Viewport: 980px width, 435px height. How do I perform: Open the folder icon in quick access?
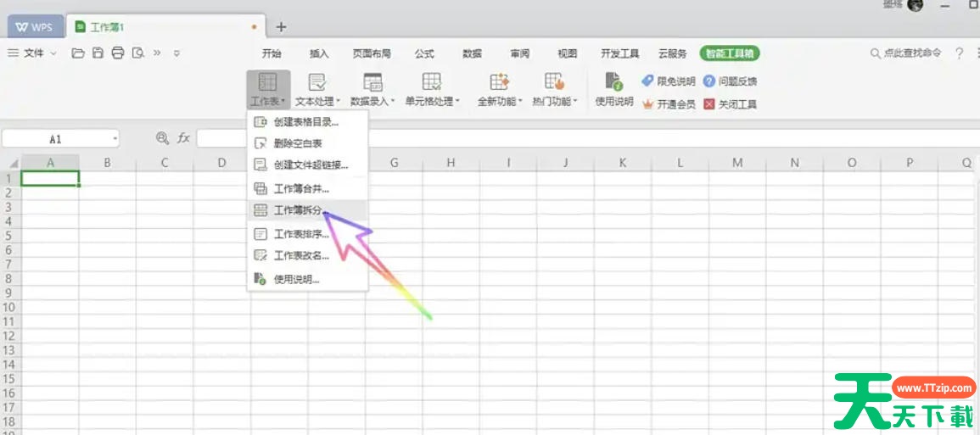click(78, 53)
